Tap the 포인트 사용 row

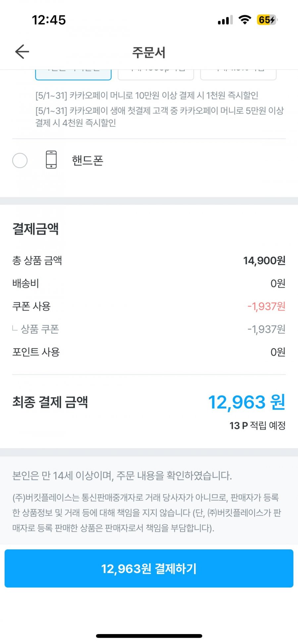pyautogui.click(x=149, y=352)
